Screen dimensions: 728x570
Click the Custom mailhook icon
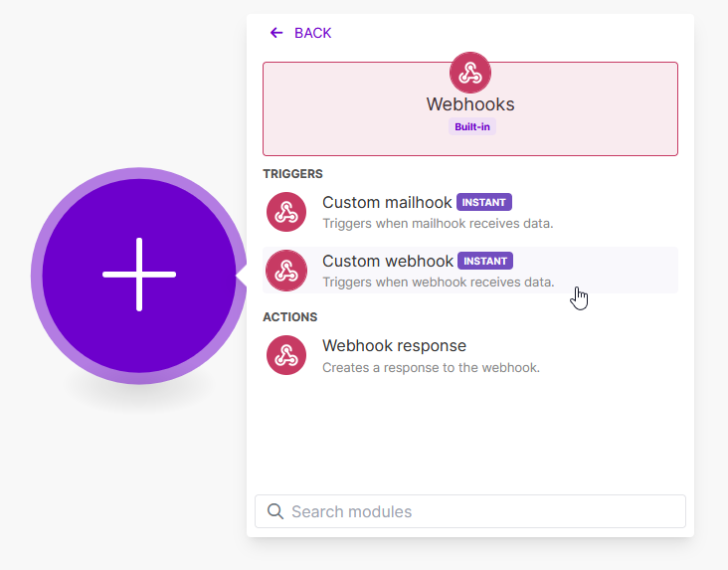[286, 212]
